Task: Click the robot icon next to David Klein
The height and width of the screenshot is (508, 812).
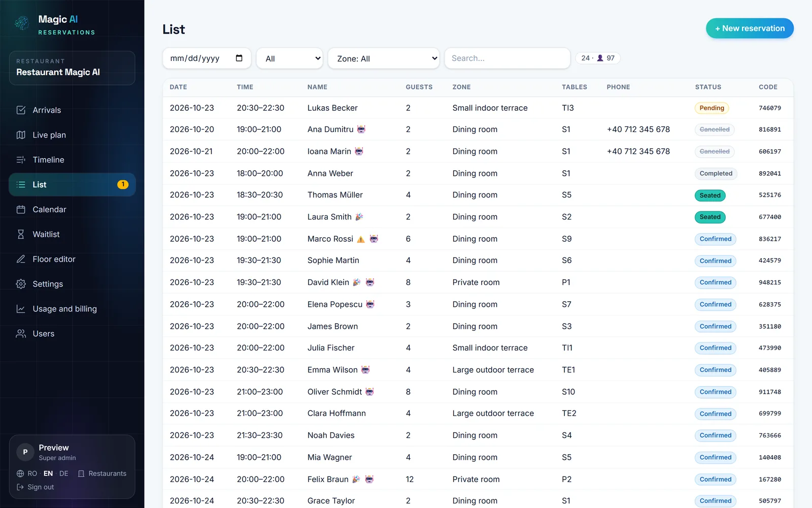Action: (370, 282)
